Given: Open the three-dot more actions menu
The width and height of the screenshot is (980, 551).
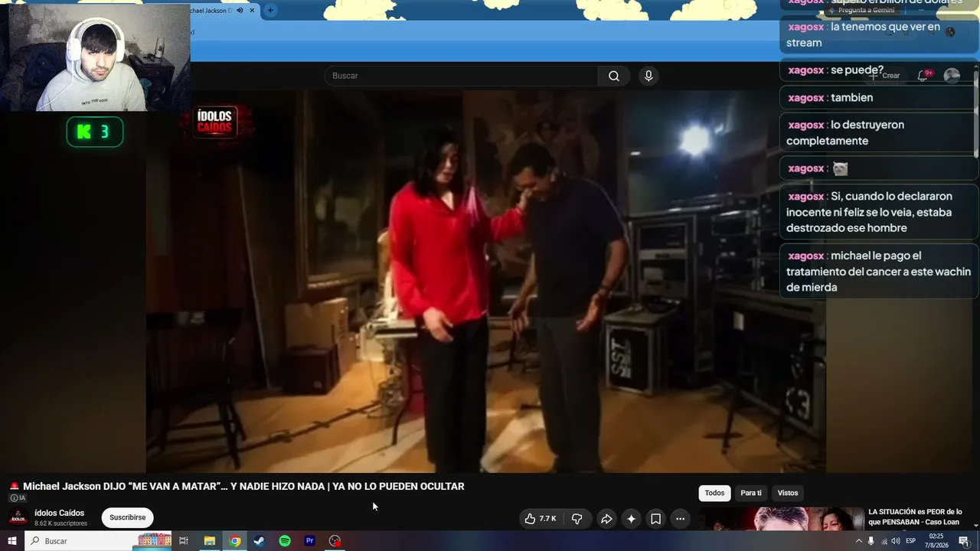Looking at the screenshot, I should 680,519.
